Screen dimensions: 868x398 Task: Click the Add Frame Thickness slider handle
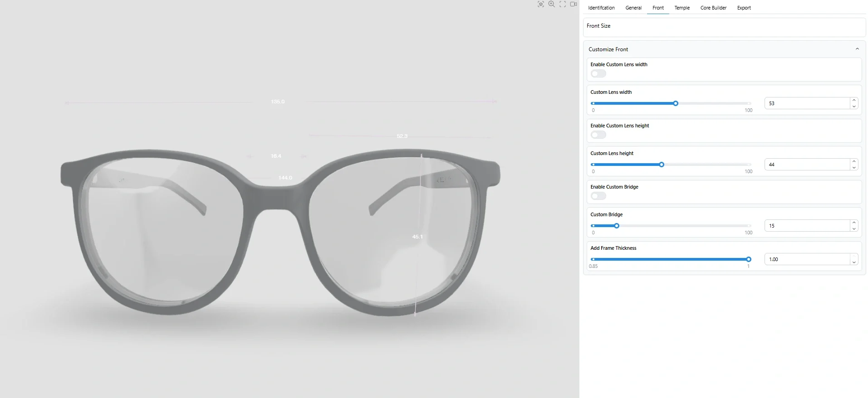(749, 259)
